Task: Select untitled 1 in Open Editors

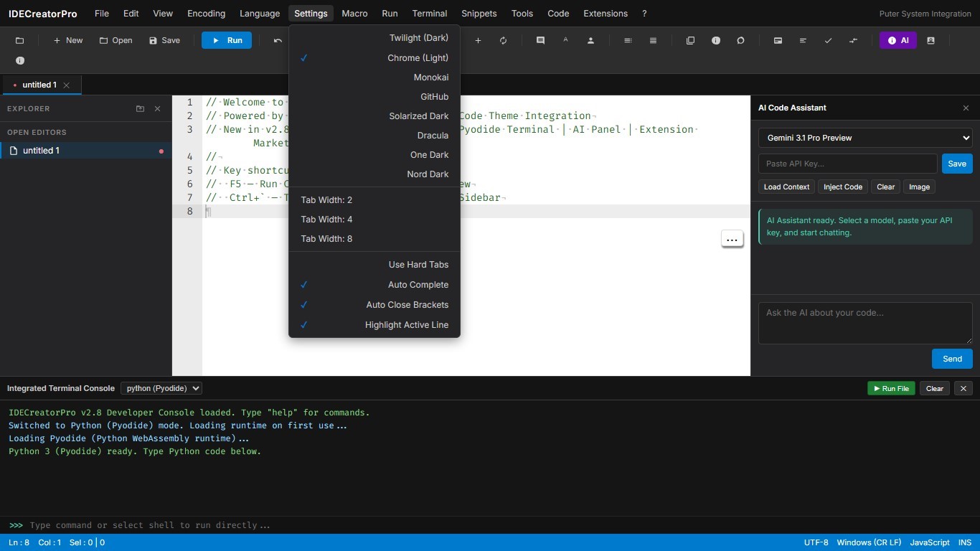Action: pos(86,151)
